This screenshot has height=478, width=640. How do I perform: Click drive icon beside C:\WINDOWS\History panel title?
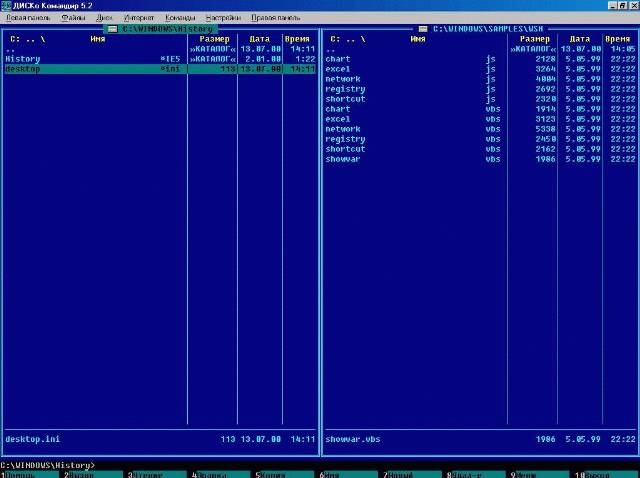pos(112,29)
